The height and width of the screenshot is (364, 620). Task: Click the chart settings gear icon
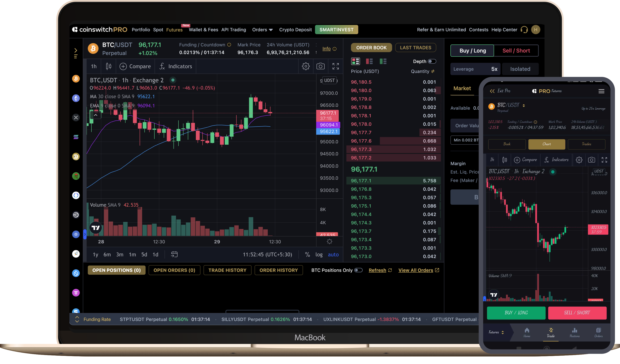(x=305, y=66)
